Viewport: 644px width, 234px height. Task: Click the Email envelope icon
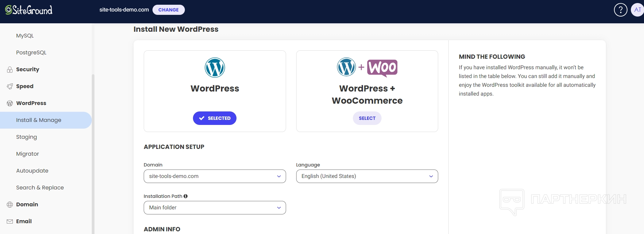tap(10, 222)
